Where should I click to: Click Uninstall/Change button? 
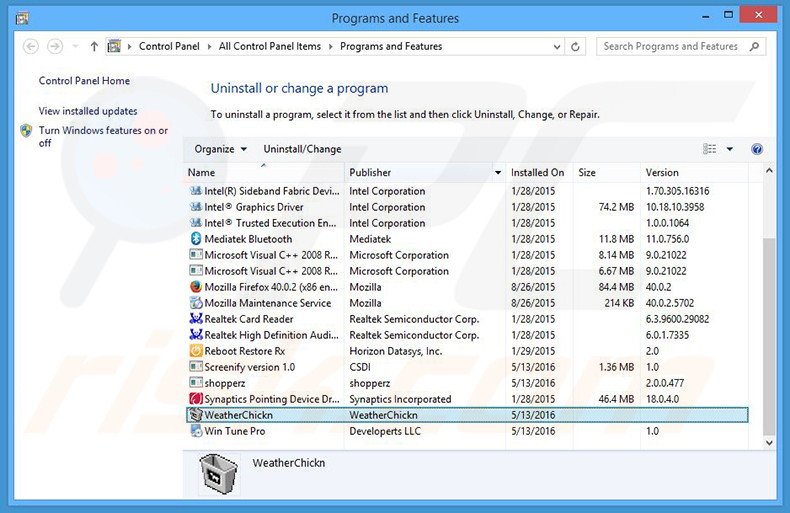[x=302, y=149]
